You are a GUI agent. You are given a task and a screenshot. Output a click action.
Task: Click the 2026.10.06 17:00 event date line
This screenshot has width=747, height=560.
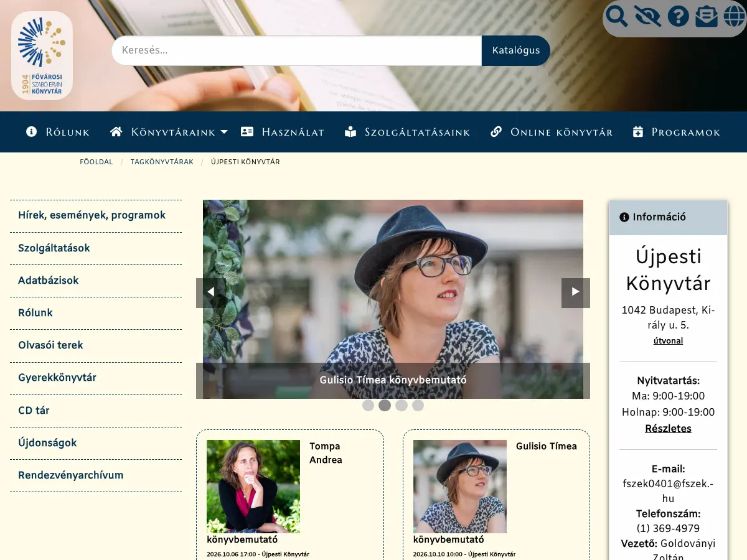[x=258, y=554]
